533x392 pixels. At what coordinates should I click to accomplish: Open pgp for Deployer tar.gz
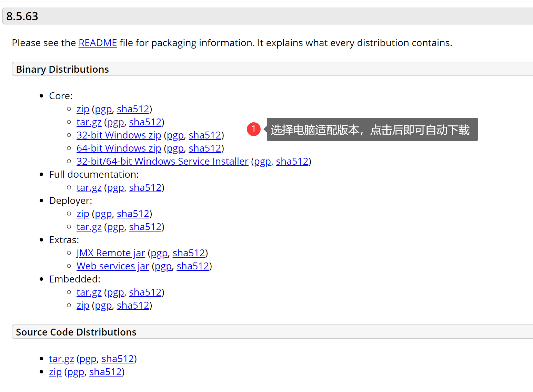115,227
